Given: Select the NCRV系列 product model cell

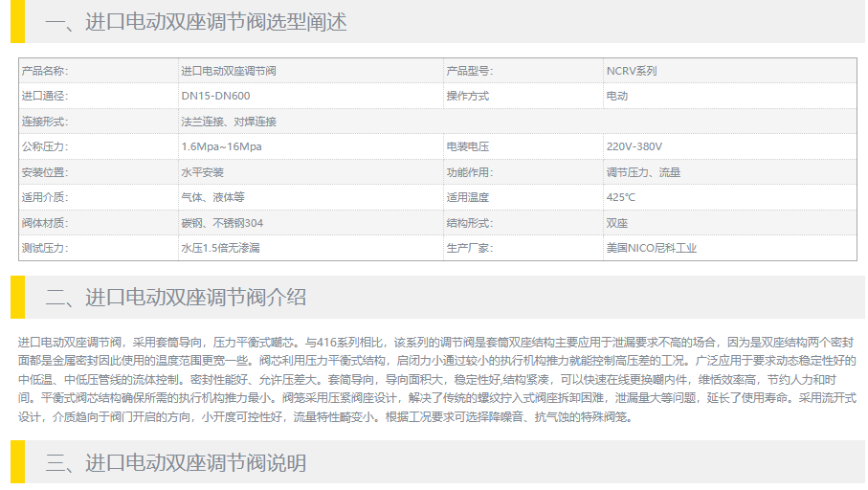Looking at the screenshot, I should point(632,71).
